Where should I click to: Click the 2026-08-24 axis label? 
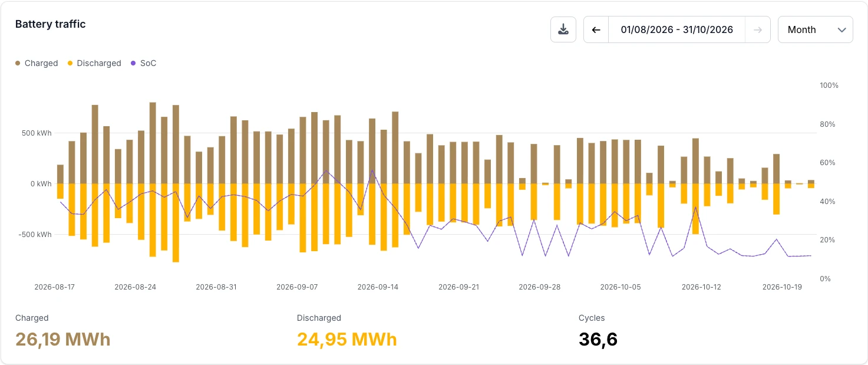135,287
